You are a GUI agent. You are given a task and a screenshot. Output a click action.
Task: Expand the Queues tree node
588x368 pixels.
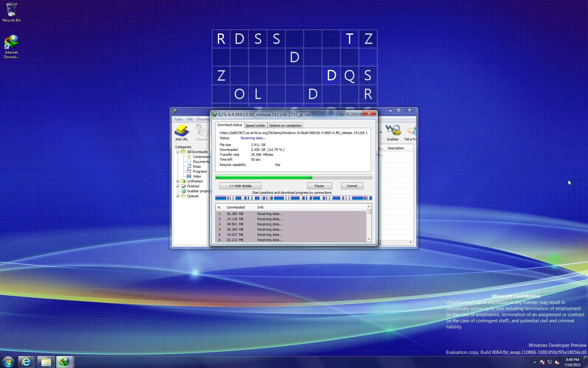(178, 196)
